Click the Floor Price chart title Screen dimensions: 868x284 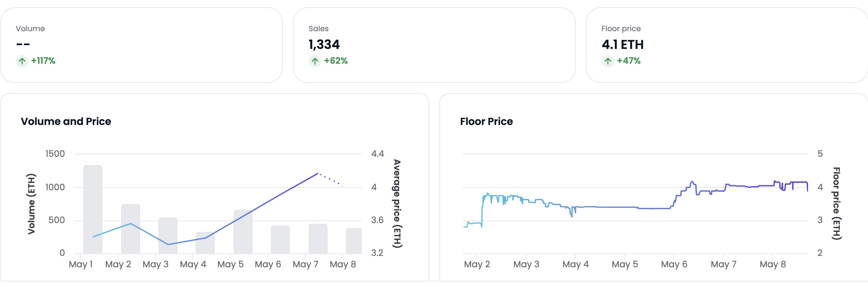click(x=486, y=121)
